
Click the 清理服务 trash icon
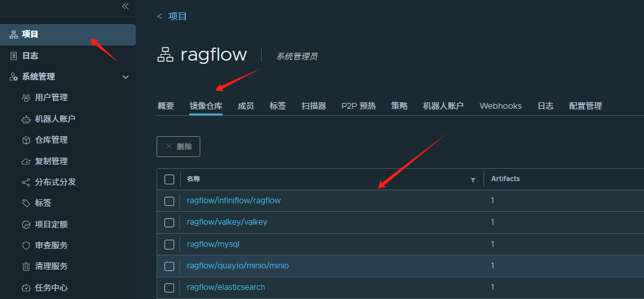click(26, 266)
